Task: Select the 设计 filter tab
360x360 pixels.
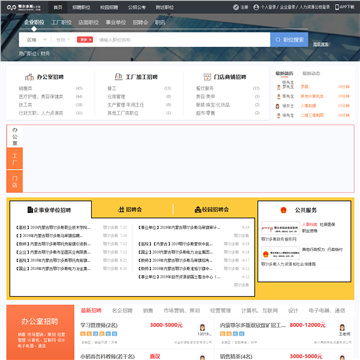Action: pyautogui.click(x=293, y=310)
